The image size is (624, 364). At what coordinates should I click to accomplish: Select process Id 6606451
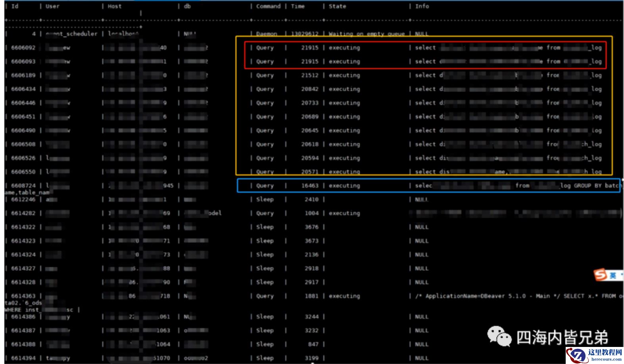coord(23,117)
